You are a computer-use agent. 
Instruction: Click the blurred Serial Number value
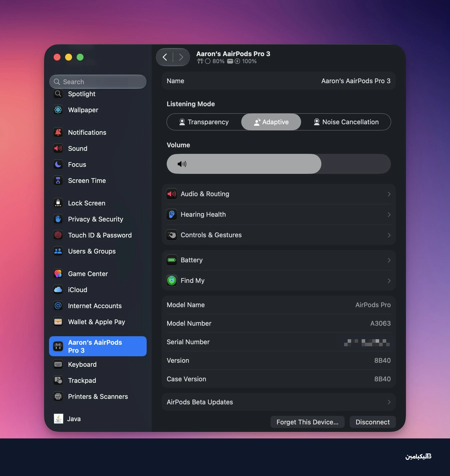coord(367,342)
